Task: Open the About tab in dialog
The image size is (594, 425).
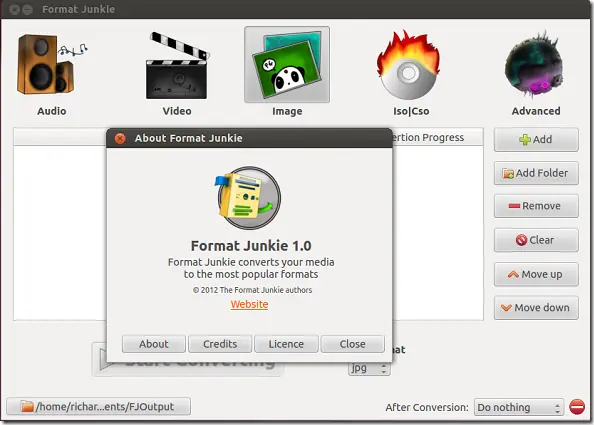Action: click(x=154, y=344)
